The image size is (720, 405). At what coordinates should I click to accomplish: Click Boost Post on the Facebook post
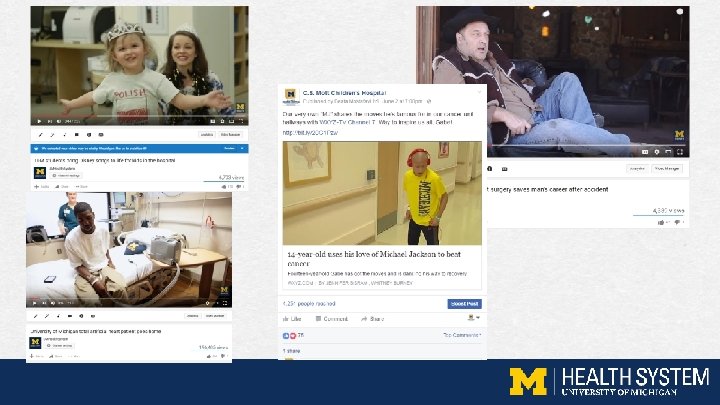(464, 304)
